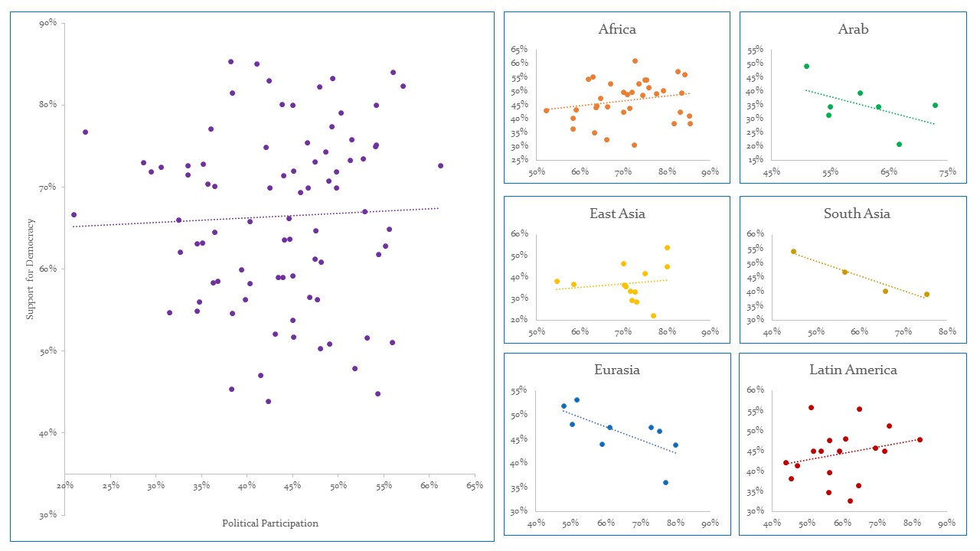980x551 pixels.
Task: Select the Arab chart title
Action: point(853,30)
